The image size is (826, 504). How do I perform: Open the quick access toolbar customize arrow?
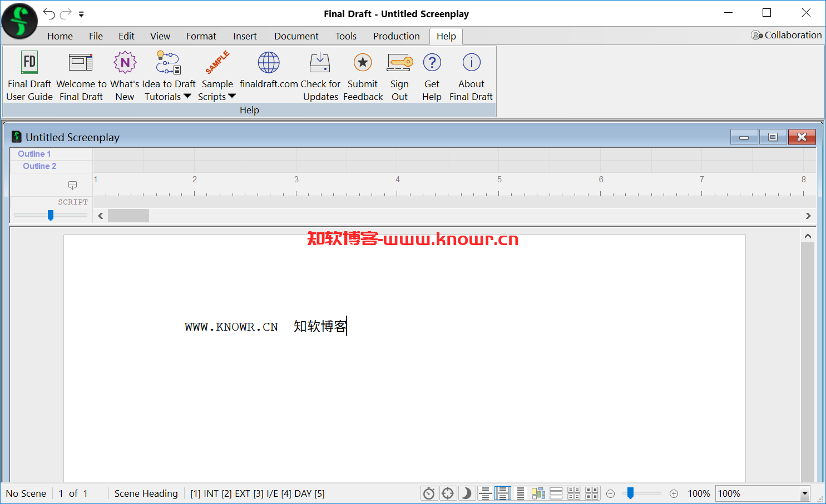click(x=81, y=14)
